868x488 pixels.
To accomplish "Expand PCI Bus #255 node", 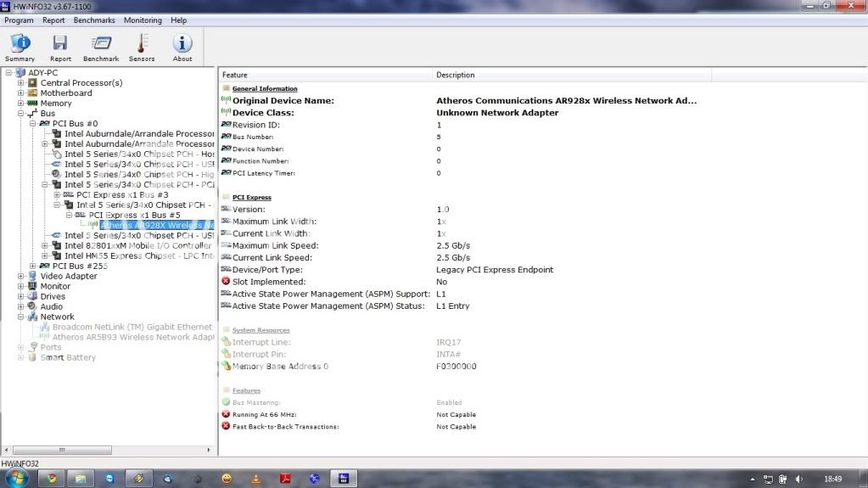I will (x=32, y=266).
